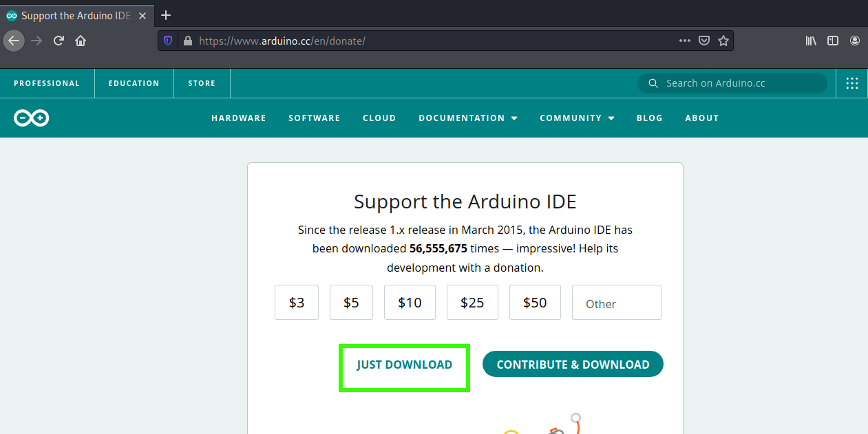868x434 pixels.
Task: Save page to Pocket icon
Action: click(704, 41)
